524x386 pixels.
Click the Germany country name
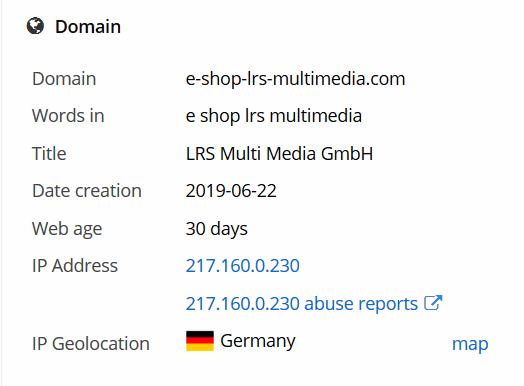click(x=258, y=342)
